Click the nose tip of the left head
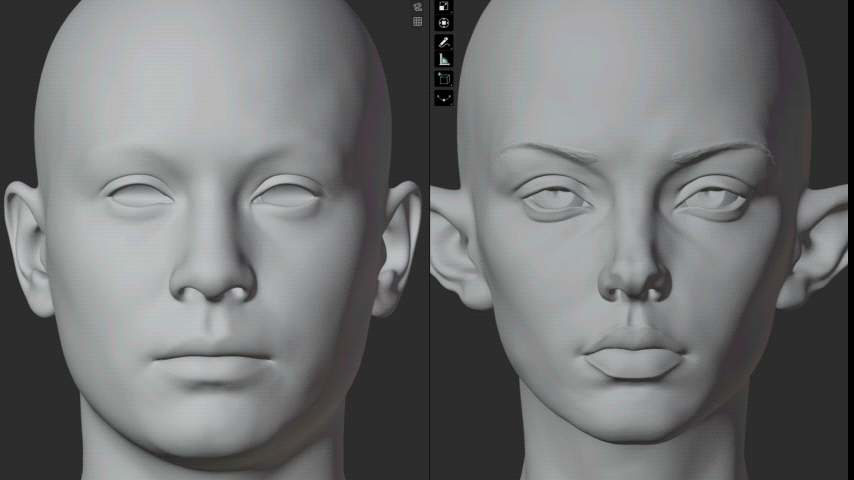The height and width of the screenshot is (480, 854). (214, 283)
